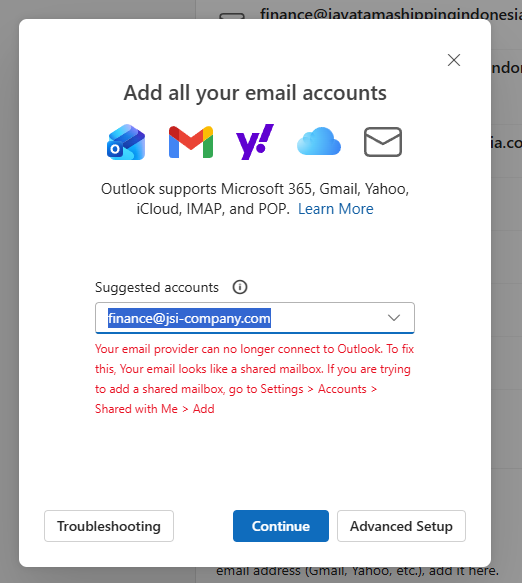
Task: Click the 'Outlook supports Microsoft 365' description text
Action: point(255,199)
